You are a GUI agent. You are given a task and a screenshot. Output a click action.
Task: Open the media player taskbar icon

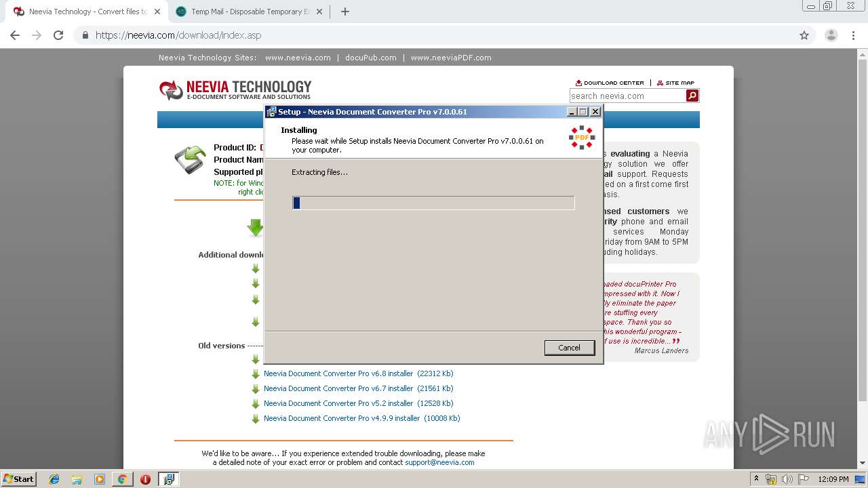[x=100, y=479]
